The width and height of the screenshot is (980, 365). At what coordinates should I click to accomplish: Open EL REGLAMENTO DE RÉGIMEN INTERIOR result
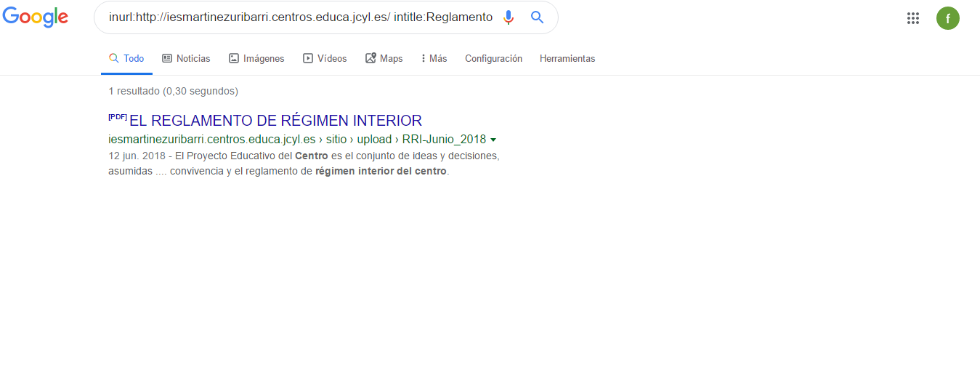click(275, 121)
